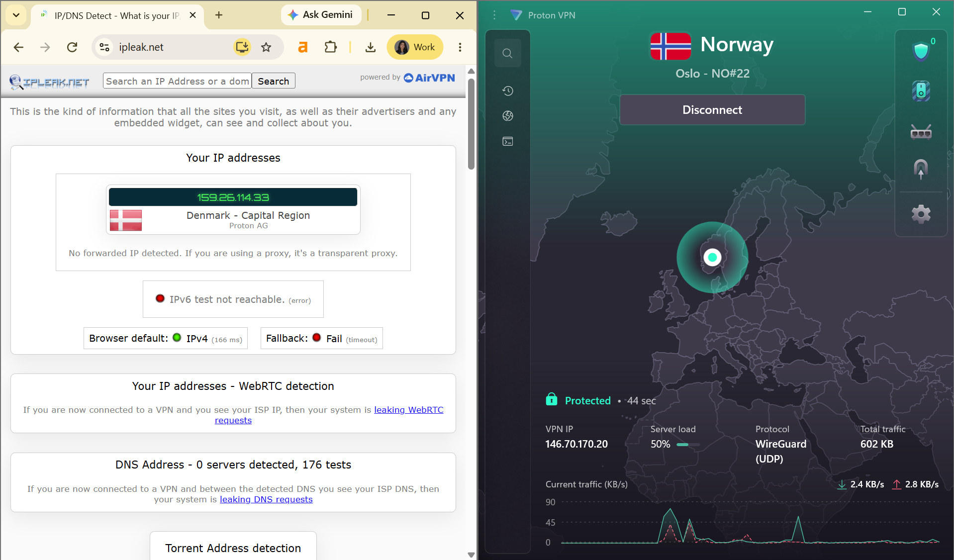The width and height of the screenshot is (954, 560).
Task: Click the scroll up arrow of the page
Action: [471, 71]
